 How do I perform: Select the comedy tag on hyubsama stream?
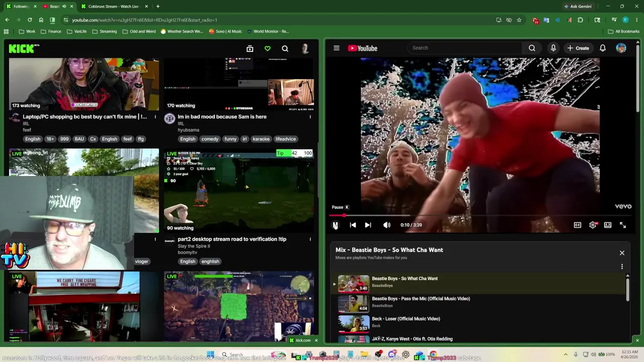click(210, 139)
